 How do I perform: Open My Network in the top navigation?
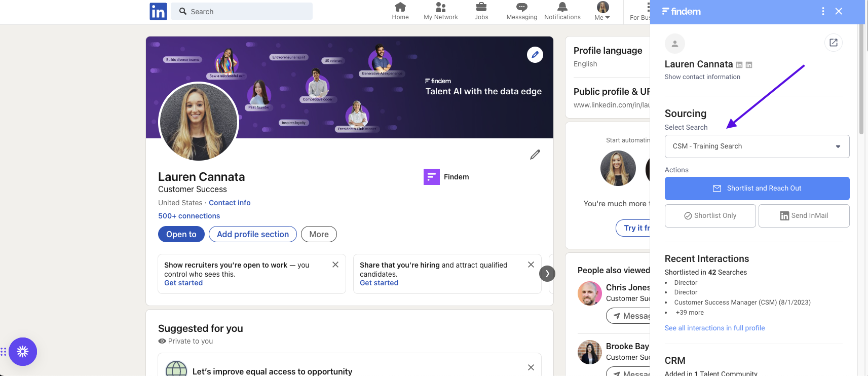(x=441, y=11)
